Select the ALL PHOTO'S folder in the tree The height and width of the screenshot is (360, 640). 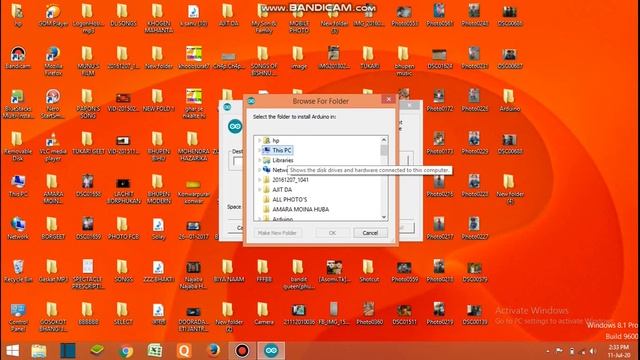pos(285,199)
